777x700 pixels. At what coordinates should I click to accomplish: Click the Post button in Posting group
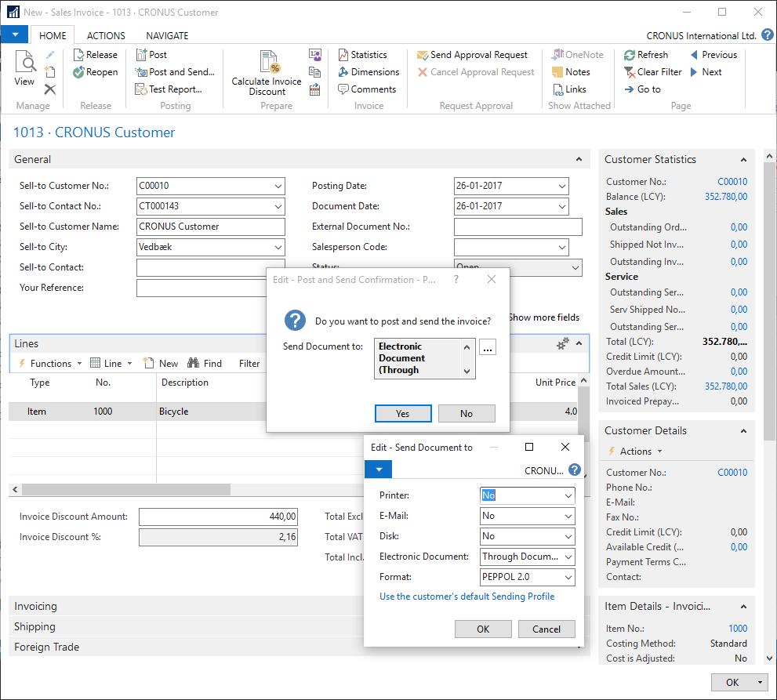point(151,55)
